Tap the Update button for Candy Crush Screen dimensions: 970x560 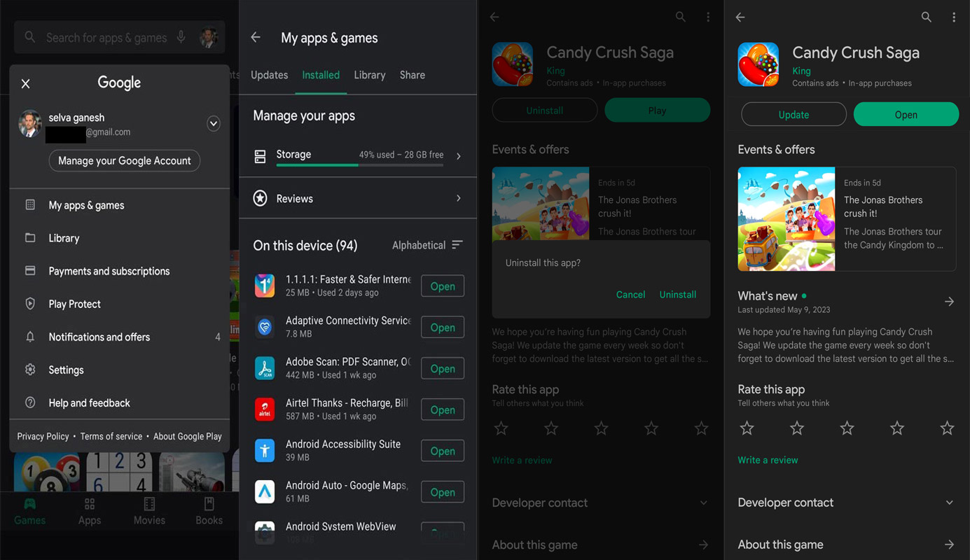pyautogui.click(x=794, y=115)
